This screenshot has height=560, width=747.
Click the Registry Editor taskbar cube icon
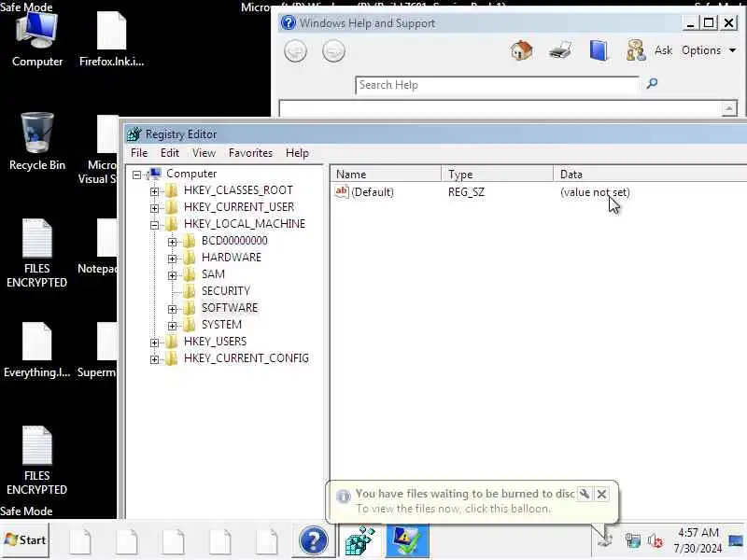pos(359,541)
